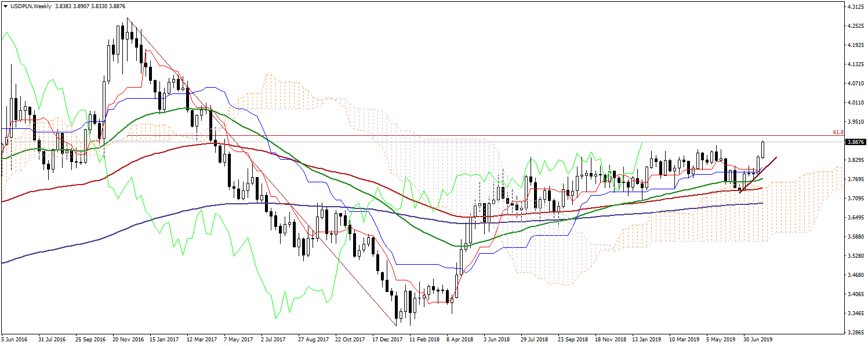
Task: Click the 61.8 Fibonacci level label
Action: coord(837,132)
